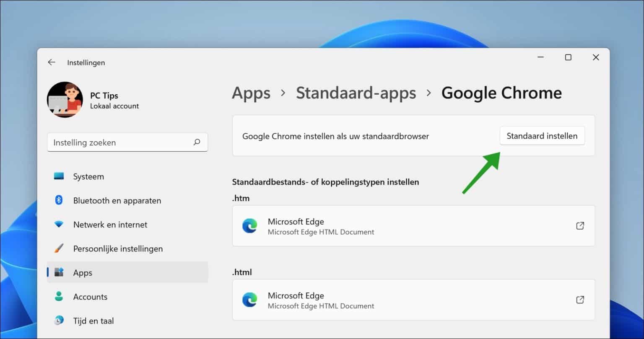Open Tijd en taal via the clock icon
Viewport: 644px width, 339px height.
(58, 321)
